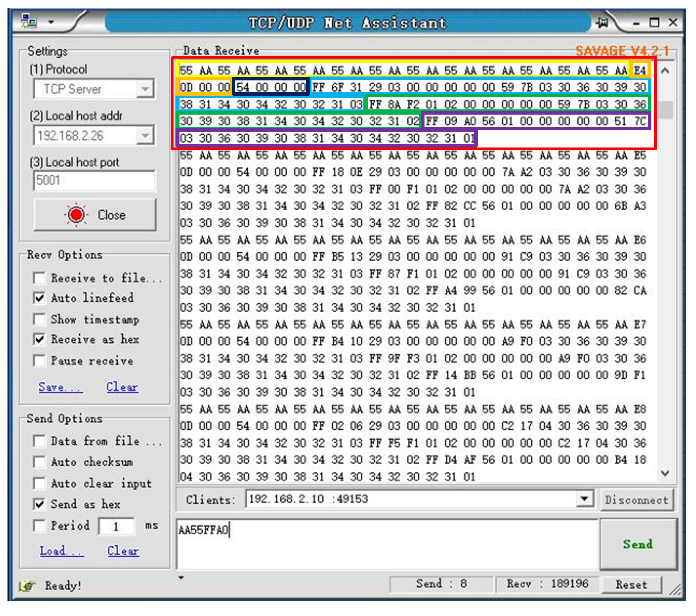This screenshot has height=616, width=696.
Task: Click the scroll down arrow of Data Receive
Action: click(665, 473)
